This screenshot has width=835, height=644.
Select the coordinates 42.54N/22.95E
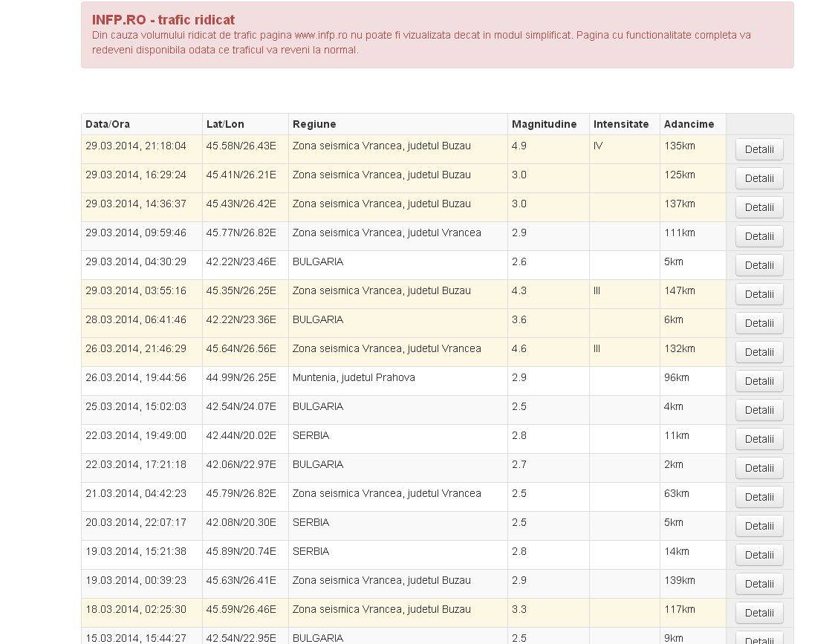click(x=241, y=638)
